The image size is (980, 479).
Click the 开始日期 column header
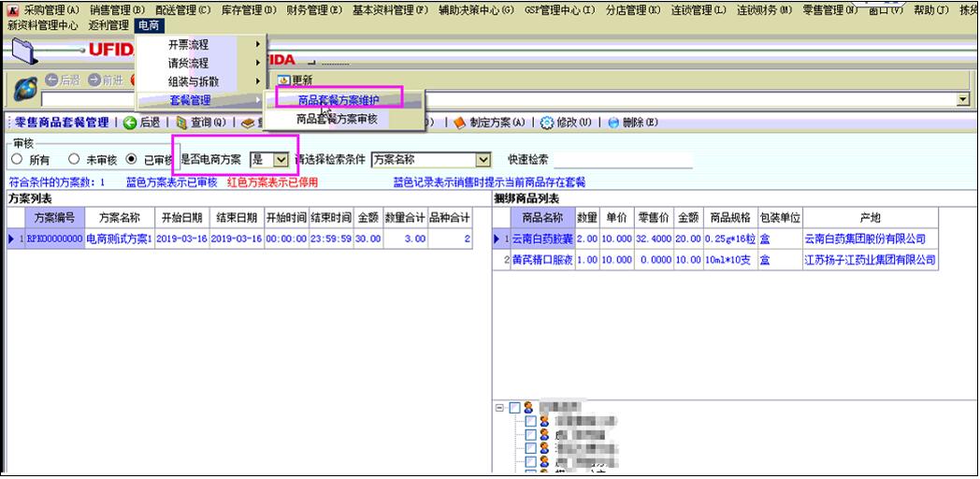pyautogui.click(x=181, y=218)
